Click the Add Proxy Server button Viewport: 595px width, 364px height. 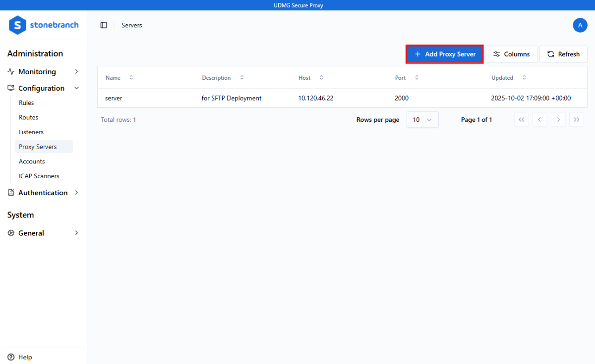[x=444, y=54]
